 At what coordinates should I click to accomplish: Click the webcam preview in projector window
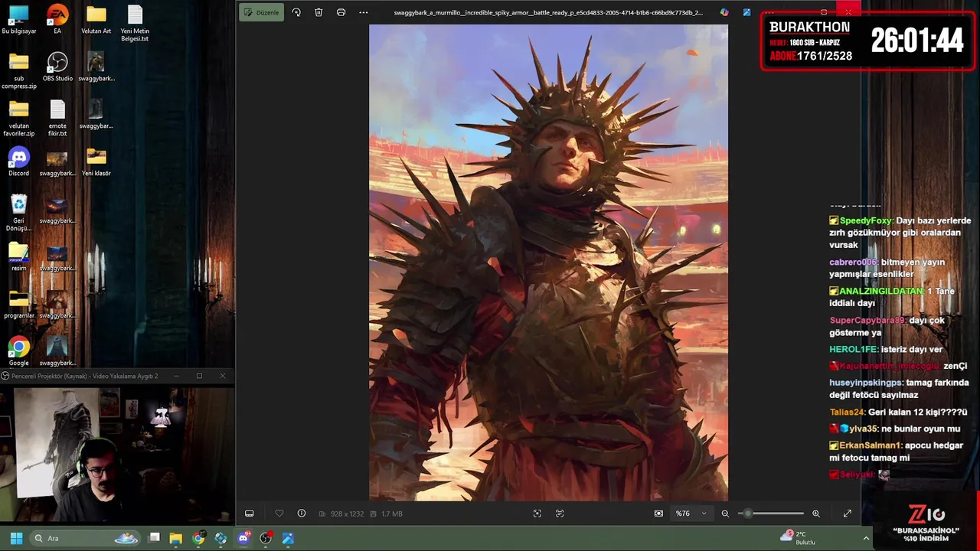[x=117, y=455]
